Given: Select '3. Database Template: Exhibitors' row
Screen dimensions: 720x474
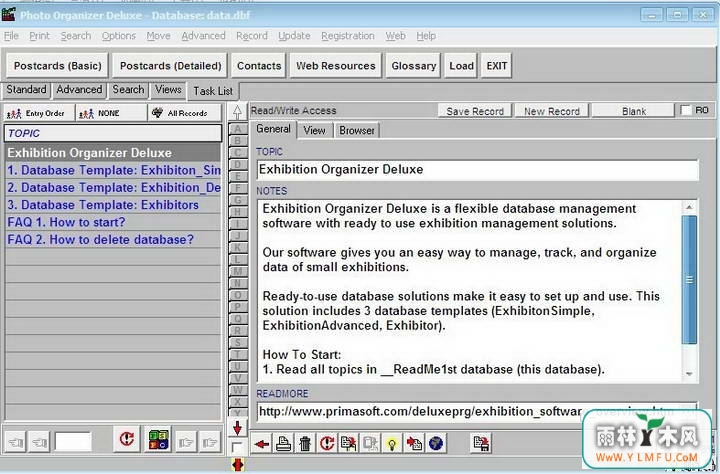Looking at the screenshot, I should tap(113, 205).
